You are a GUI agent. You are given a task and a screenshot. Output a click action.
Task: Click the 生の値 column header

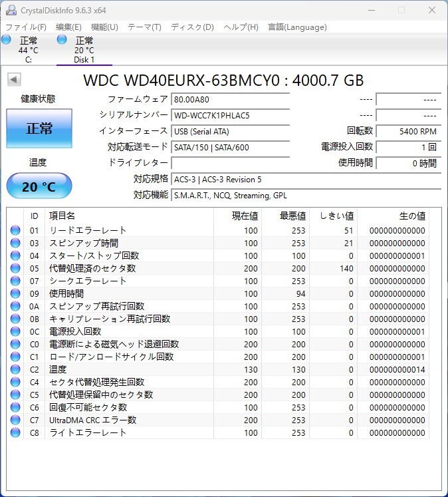(x=412, y=216)
